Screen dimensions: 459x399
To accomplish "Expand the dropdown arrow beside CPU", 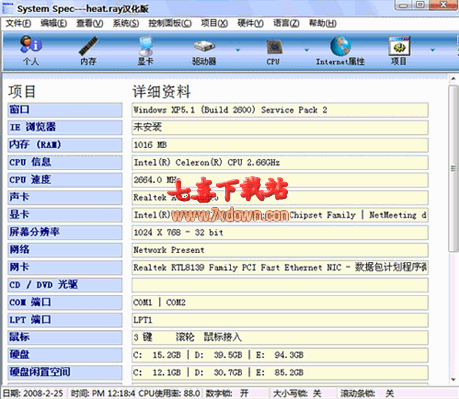I will click(307, 50).
